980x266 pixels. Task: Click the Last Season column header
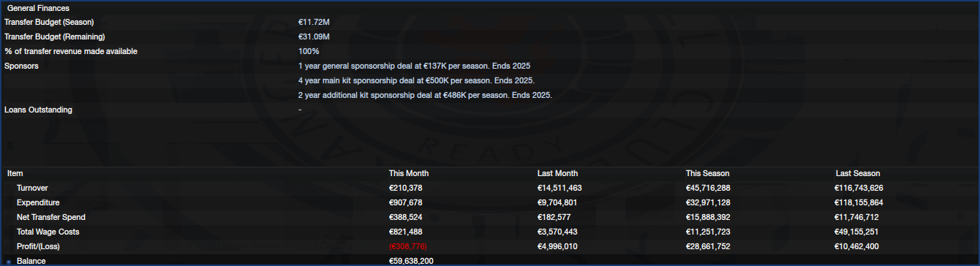(x=858, y=173)
